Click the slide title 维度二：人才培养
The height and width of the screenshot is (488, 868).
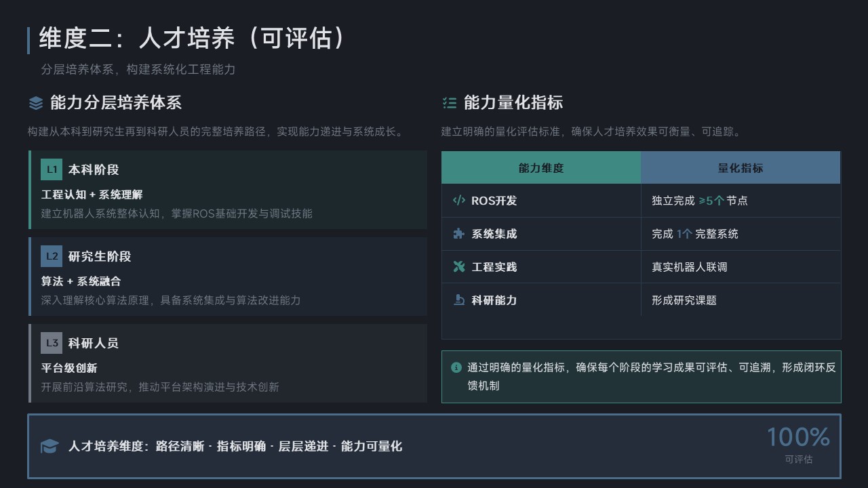[x=192, y=39]
